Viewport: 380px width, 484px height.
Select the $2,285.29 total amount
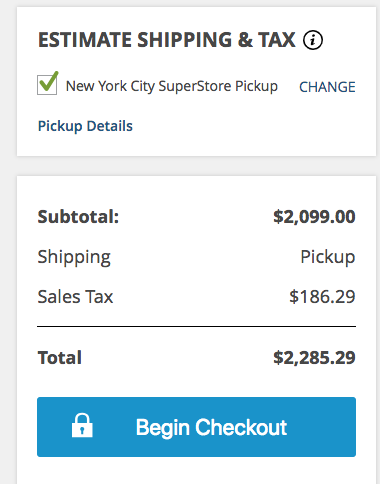pos(314,358)
